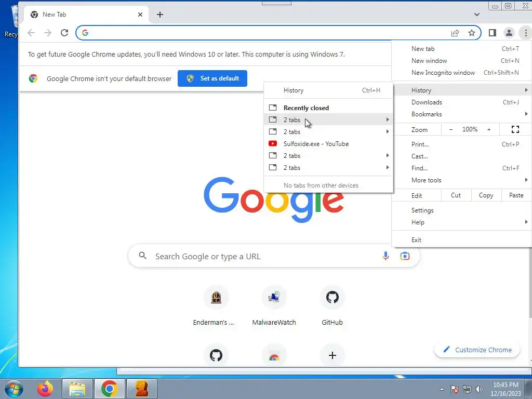The width and height of the screenshot is (532, 399).
Task: Click the network tray icon
Action: coord(467,389)
